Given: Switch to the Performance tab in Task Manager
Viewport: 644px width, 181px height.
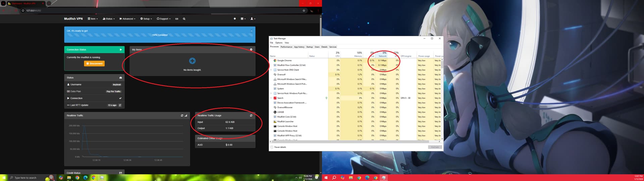Looking at the screenshot, I should pyautogui.click(x=286, y=47).
